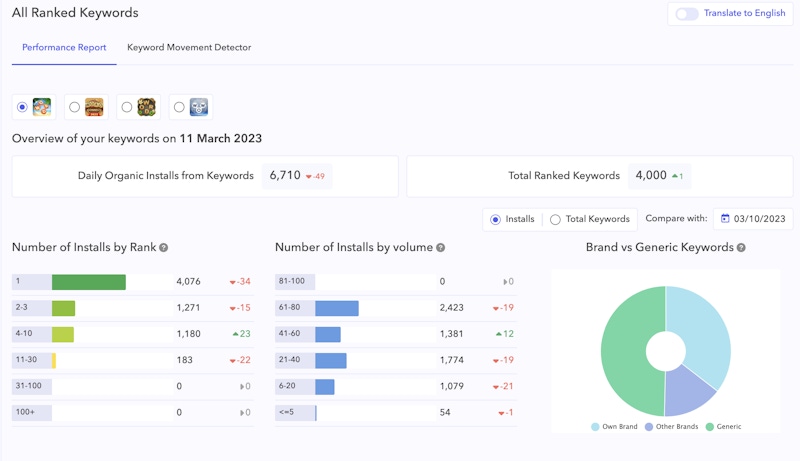The width and height of the screenshot is (800, 461).
Task: Click the fourth app icon with blue background
Action: [198, 107]
